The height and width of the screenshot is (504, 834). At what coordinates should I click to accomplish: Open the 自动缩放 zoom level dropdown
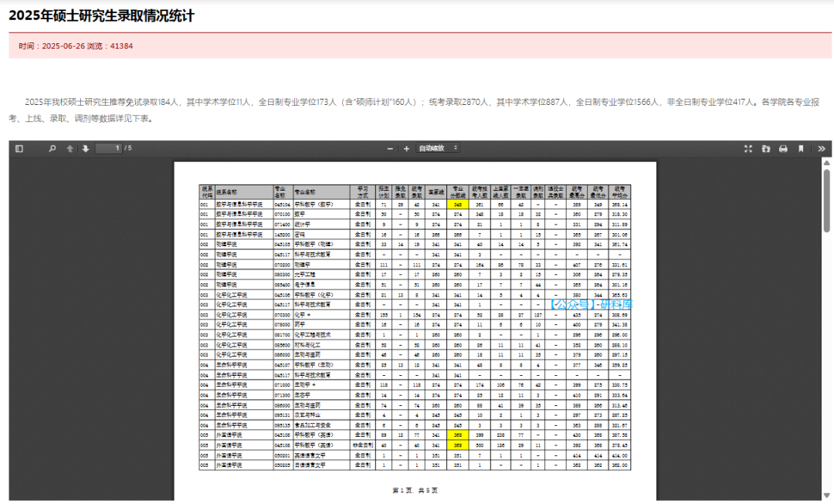pos(438,148)
